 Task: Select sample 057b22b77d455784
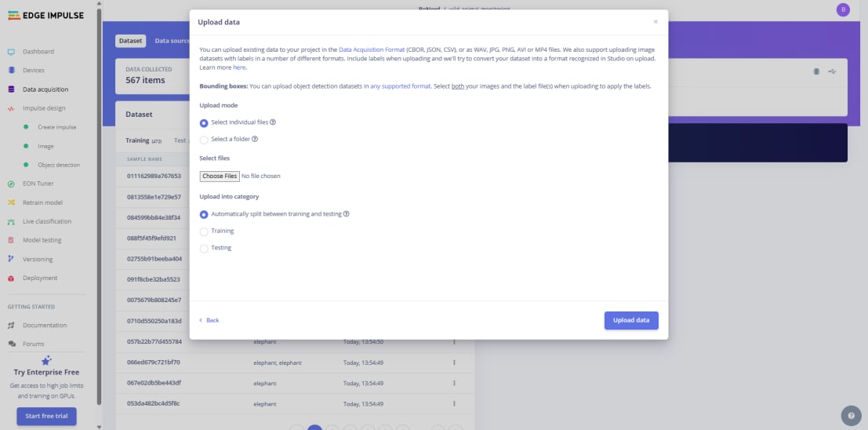pyautogui.click(x=154, y=342)
